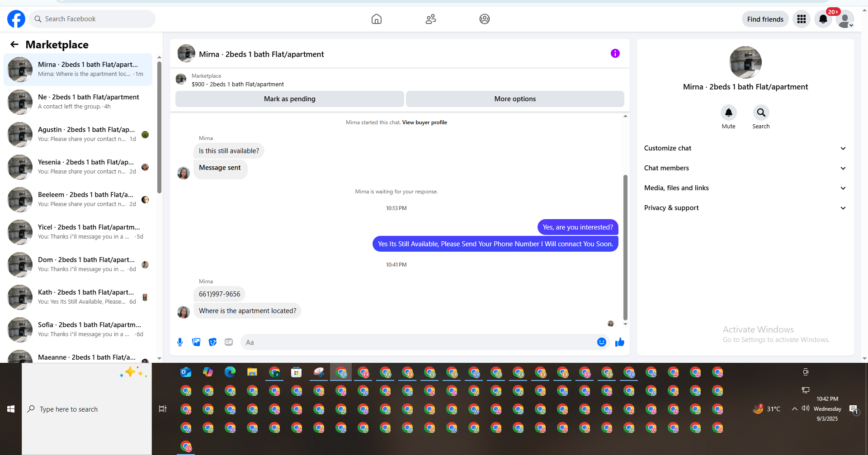
Task: Open the Yesenia conversation
Action: 78,167
